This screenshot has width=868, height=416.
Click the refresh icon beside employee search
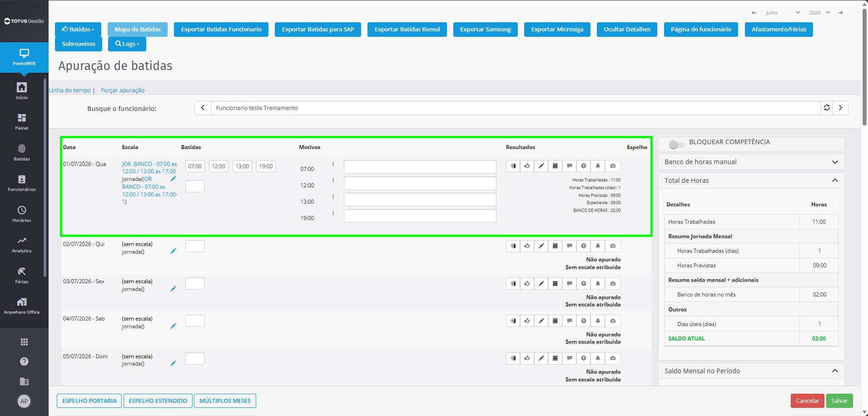827,108
